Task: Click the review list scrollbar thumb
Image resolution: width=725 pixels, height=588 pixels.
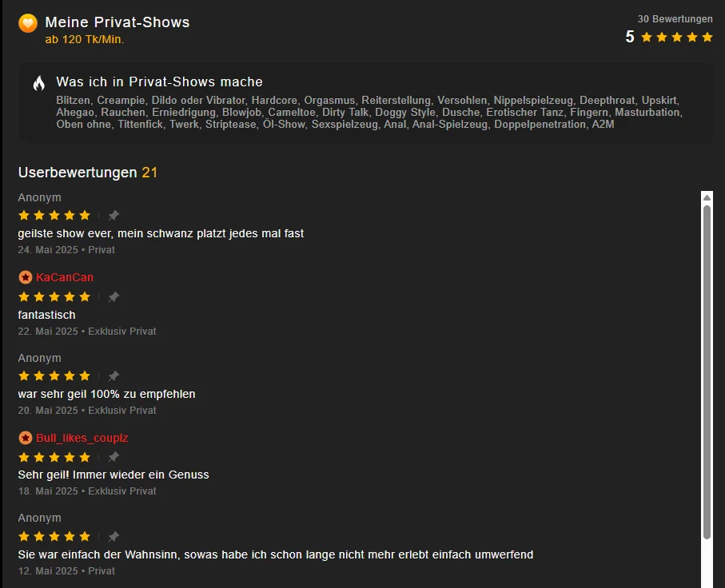Action: pyautogui.click(x=707, y=367)
